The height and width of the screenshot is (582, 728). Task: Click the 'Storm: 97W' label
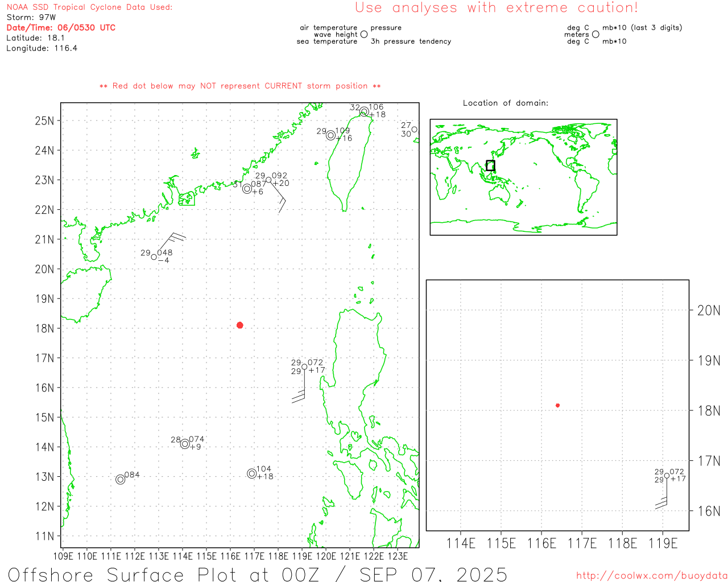click(x=31, y=17)
